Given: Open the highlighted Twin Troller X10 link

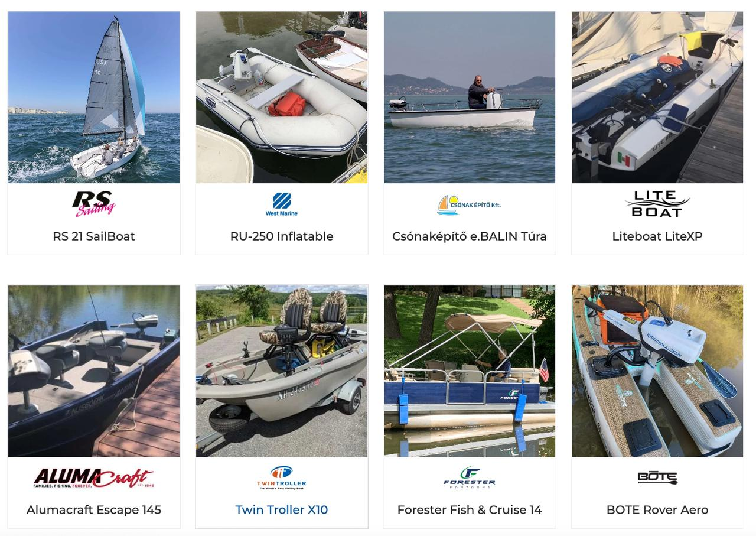Looking at the screenshot, I should click(x=282, y=510).
